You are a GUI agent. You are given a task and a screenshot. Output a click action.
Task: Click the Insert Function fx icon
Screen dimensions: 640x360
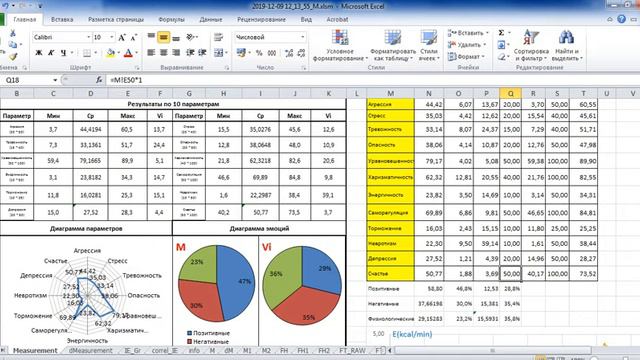(x=99, y=80)
